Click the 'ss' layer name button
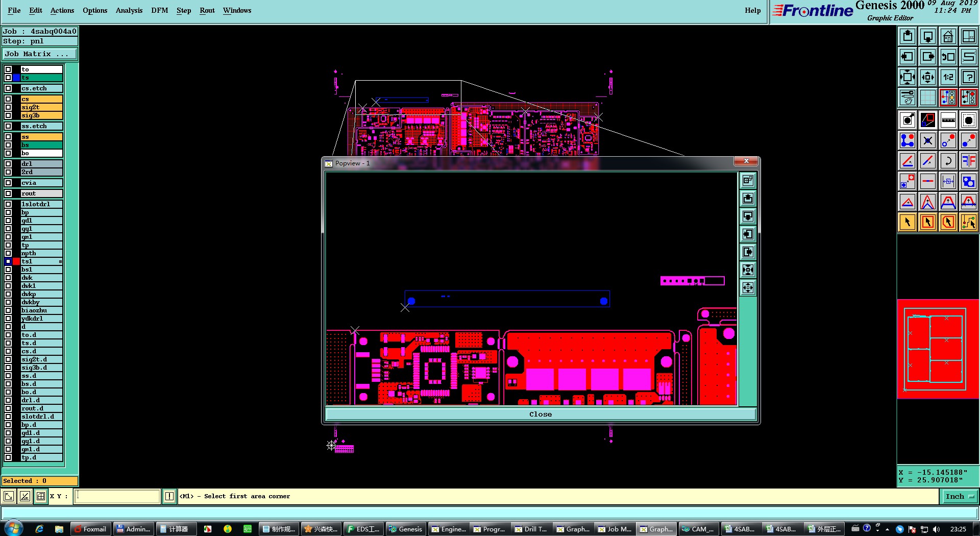 coord(41,137)
